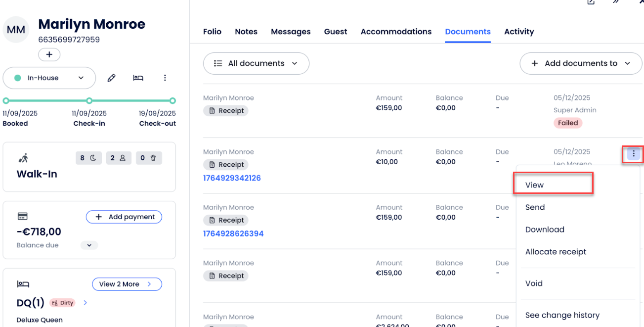Screen dimensions: 644x327
Task: Open receipt link 1764929342126
Action: [232, 178]
